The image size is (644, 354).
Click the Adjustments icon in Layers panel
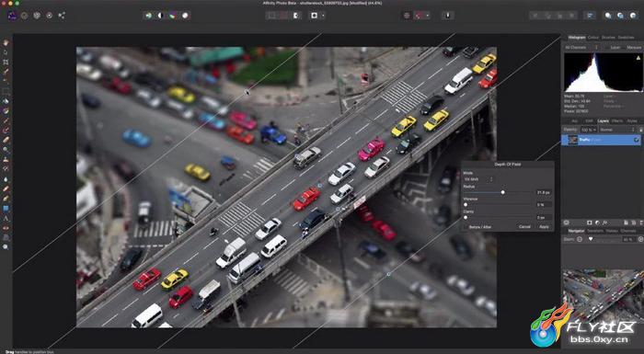596,223
